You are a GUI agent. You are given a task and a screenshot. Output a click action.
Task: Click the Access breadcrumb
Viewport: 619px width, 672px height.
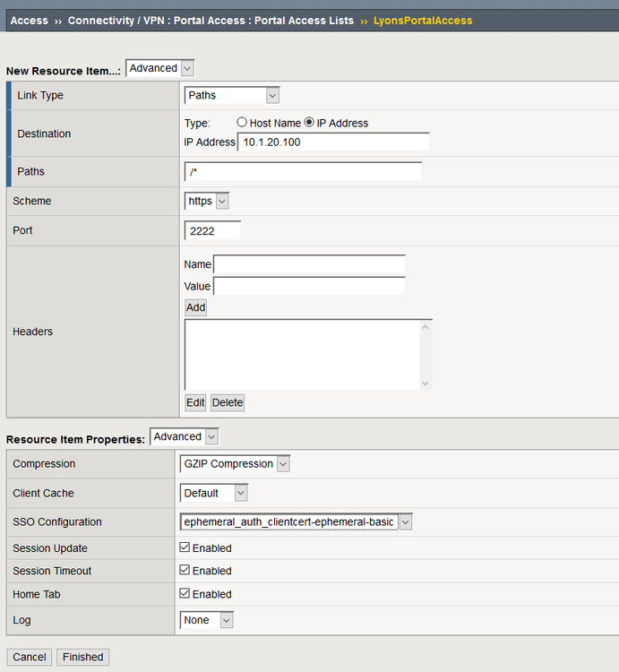29,21
